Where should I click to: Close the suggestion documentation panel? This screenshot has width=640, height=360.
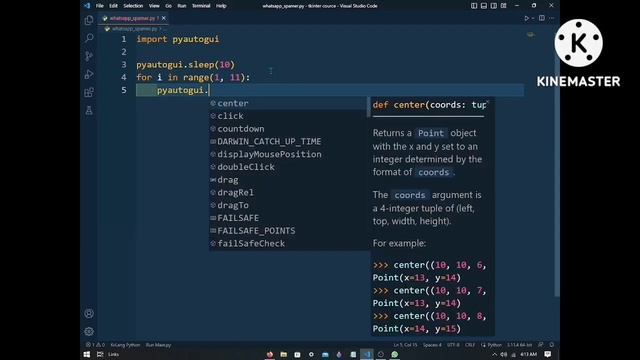click(x=488, y=102)
